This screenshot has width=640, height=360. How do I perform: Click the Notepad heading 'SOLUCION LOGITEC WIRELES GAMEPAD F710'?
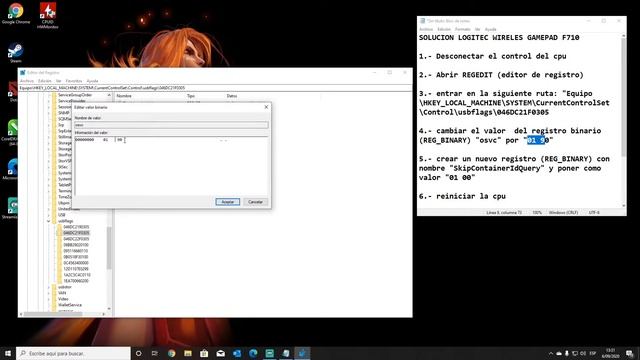click(x=499, y=38)
